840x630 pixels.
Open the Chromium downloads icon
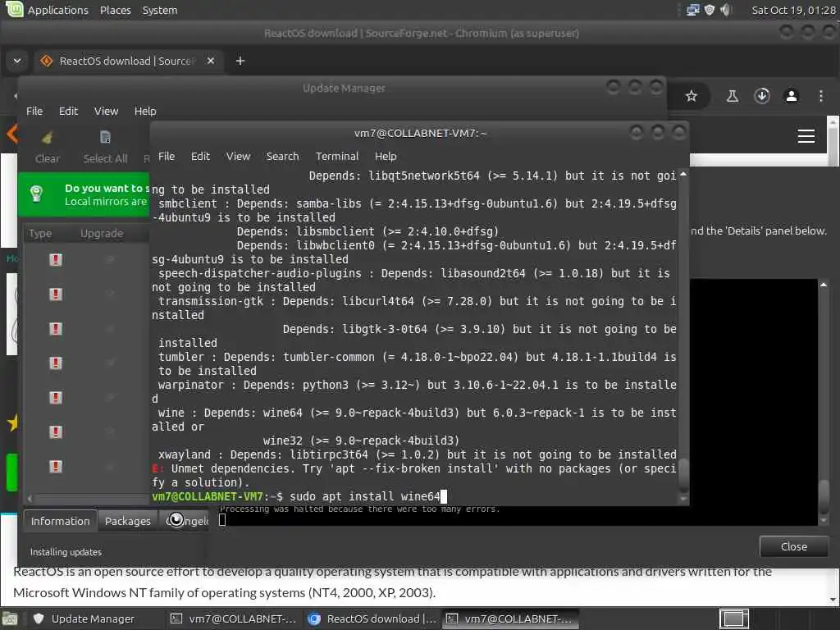tap(762, 96)
